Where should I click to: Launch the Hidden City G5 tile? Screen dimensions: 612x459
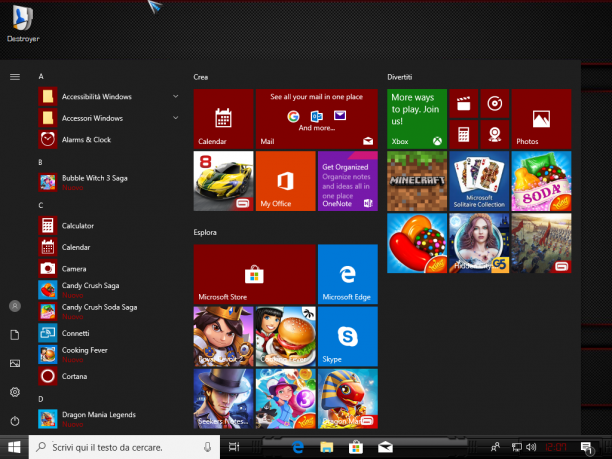pos(479,243)
